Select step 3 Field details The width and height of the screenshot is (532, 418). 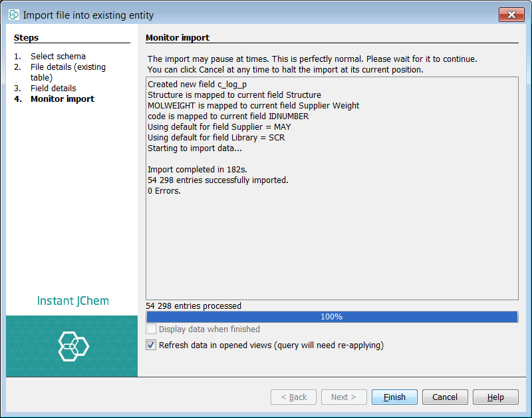tap(53, 89)
